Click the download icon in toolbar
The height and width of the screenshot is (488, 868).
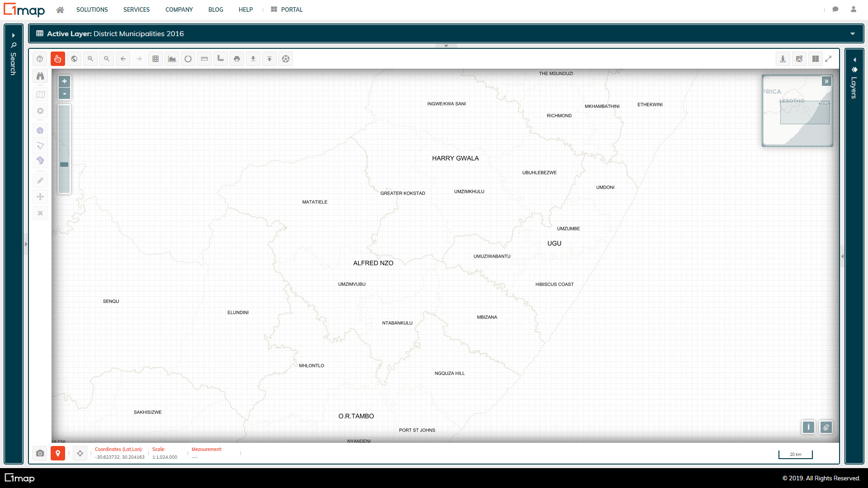pyautogui.click(x=253, y=59)
